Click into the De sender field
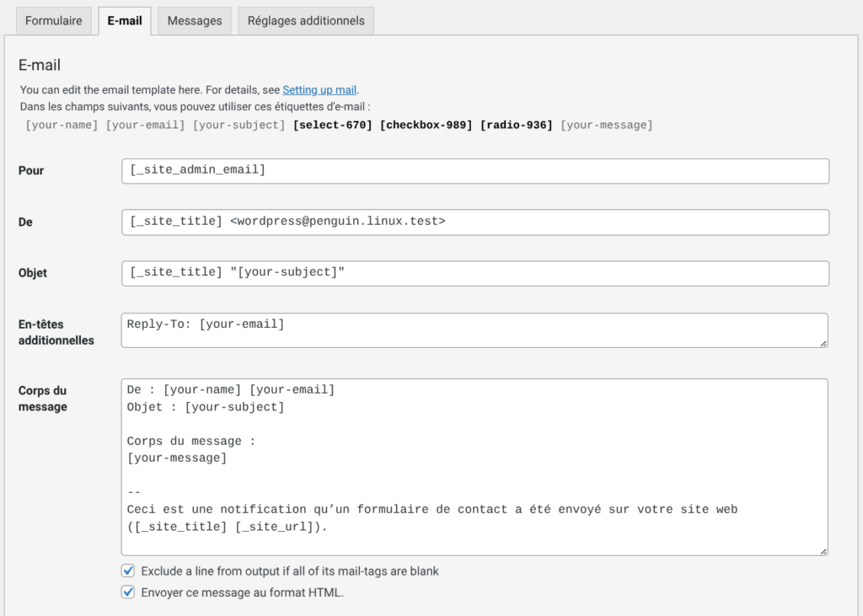This screenshot has width=863, height=616. tap(474, 222)
